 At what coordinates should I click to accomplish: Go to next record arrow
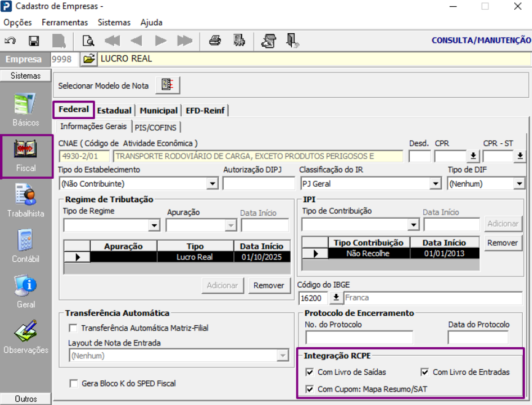coord(160,41)
